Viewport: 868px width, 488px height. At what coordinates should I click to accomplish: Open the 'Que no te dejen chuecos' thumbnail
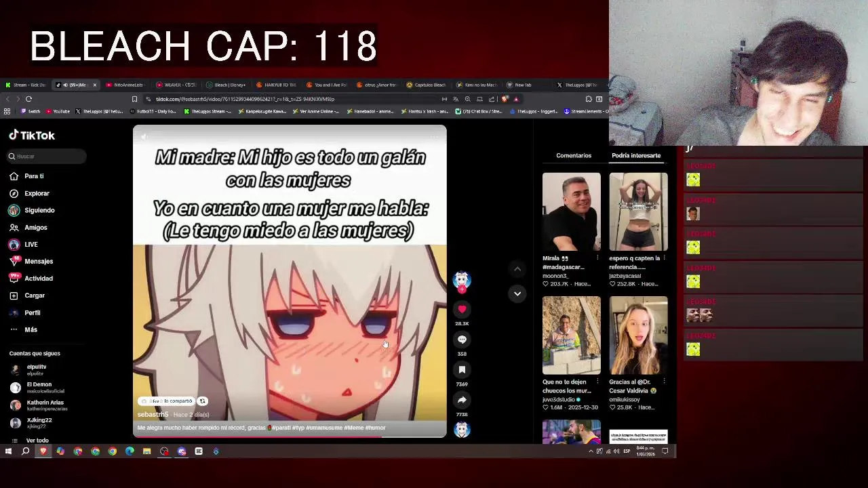[571, 335]
